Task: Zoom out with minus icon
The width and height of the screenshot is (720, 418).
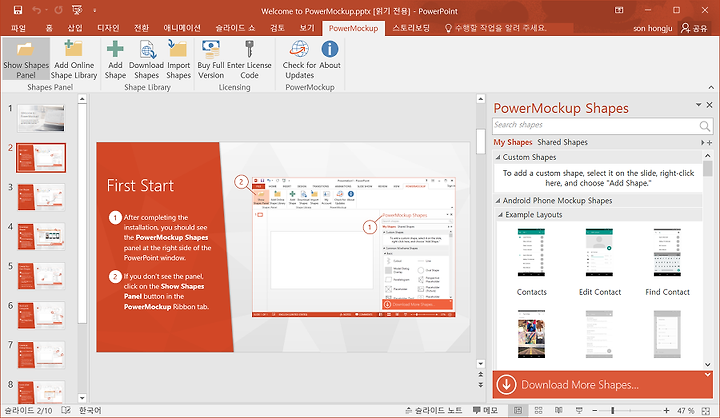Action: pos(595,410)
